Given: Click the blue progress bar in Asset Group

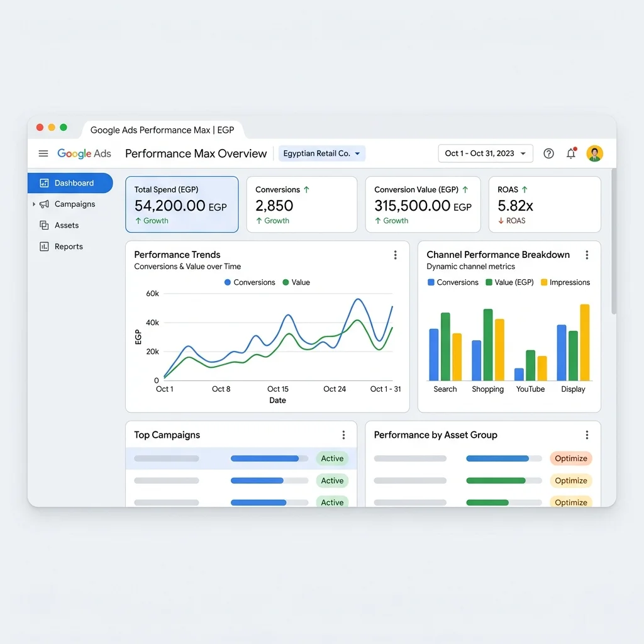Looking at the screenshot, I should point(504,458).
